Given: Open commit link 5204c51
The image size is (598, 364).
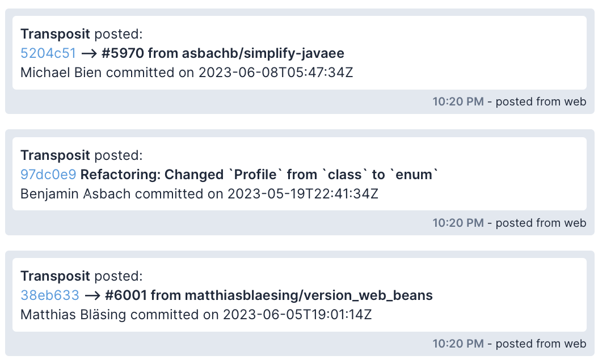Looking at the screenshot, I should 48,53.
